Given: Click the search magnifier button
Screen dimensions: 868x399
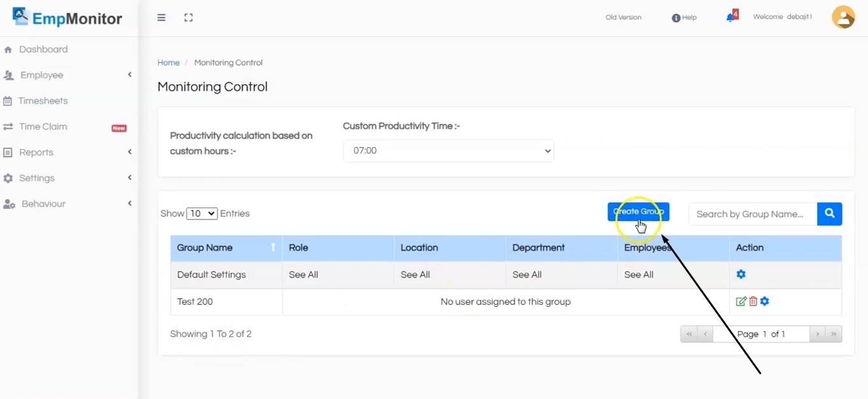Looking at the screenshot, I should (x=830, y=214).
